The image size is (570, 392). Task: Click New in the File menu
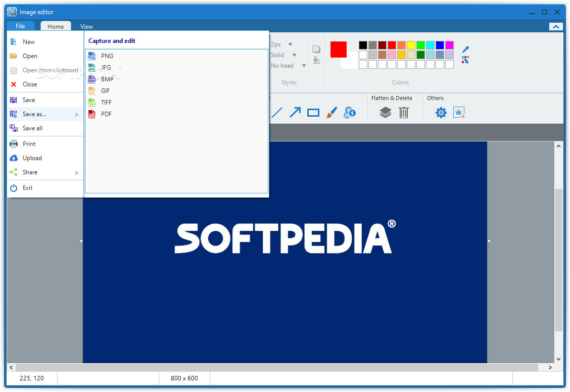coord(45,42)
